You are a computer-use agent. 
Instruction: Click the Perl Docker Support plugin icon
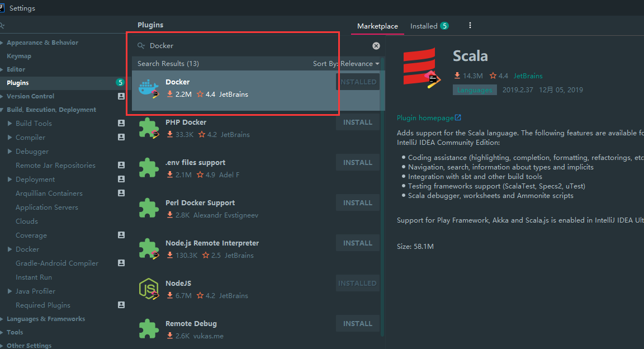tap(149, 209)
